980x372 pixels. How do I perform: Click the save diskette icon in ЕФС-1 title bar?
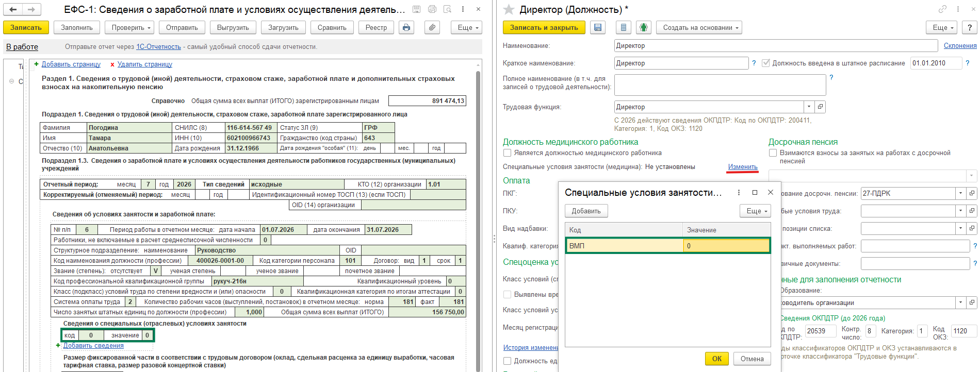click(417, 9)
